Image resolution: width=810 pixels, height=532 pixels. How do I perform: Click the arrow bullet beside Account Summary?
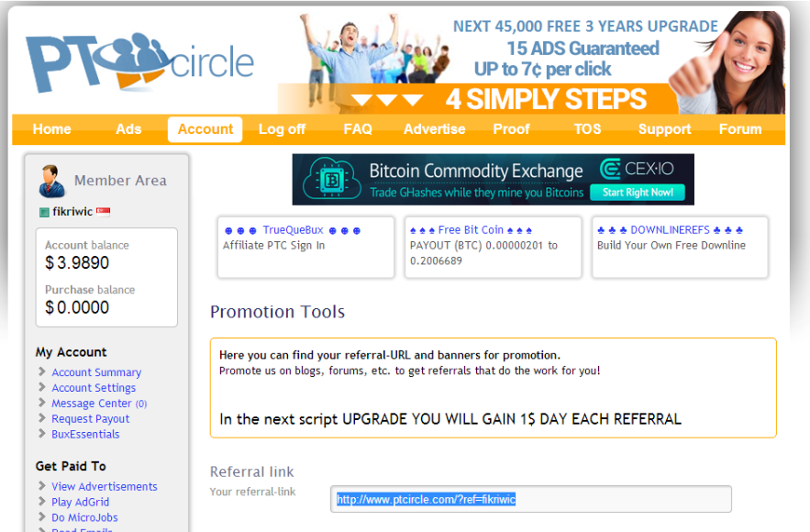click(42, 371)
